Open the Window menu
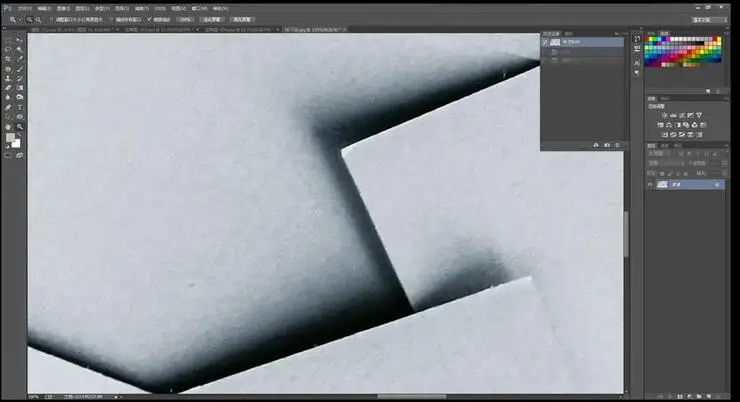The height and width of the screenshot is (402, 740). click(199, 8)
